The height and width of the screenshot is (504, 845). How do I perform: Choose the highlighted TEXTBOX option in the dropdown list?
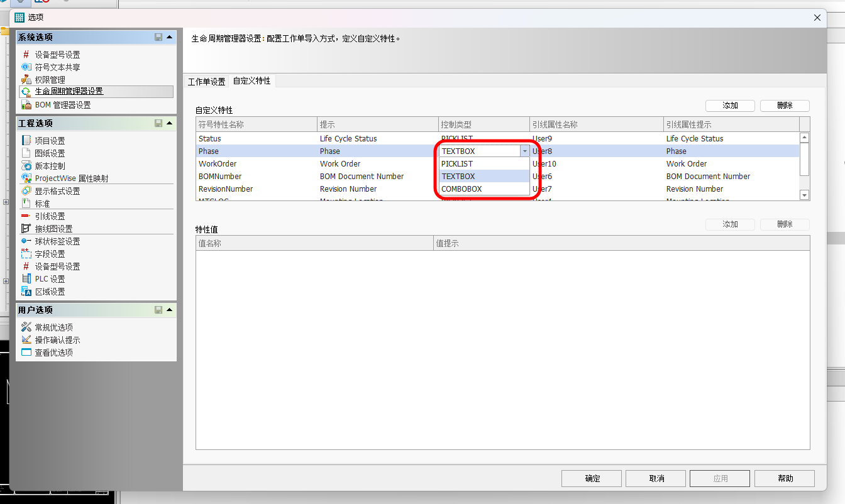[x=484, y=177]
